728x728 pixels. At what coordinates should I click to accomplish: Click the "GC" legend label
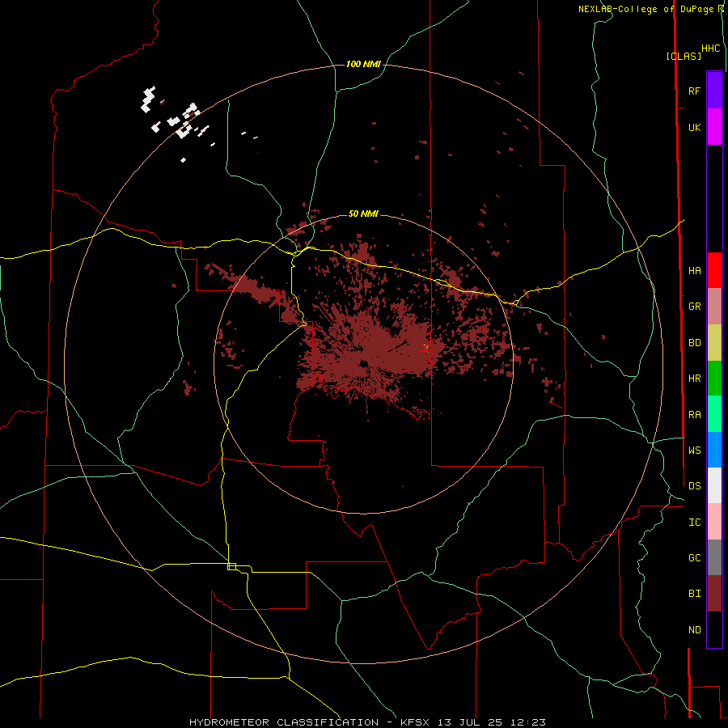pos(694,557)
